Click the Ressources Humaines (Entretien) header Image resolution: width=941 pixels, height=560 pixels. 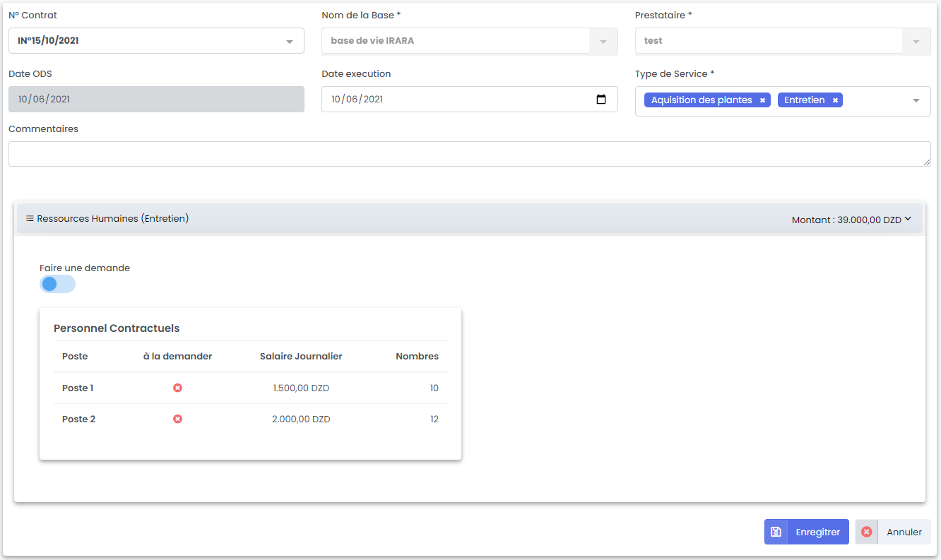click(113, 219)
